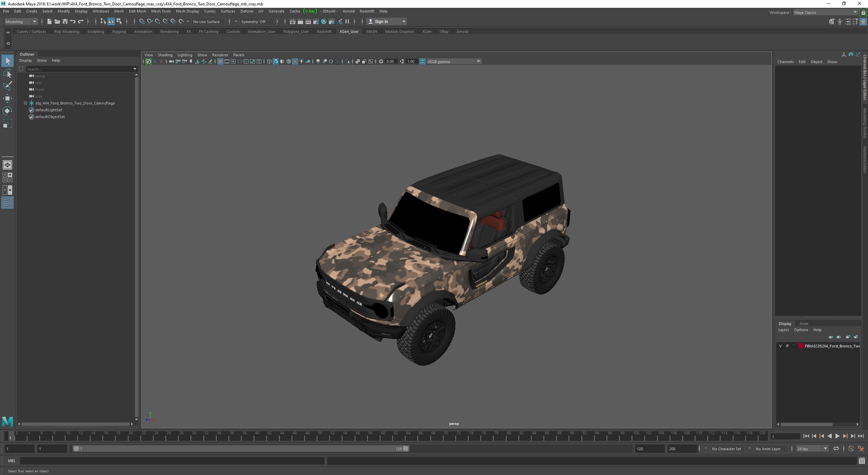Viewport: 868px width, 475px height.
Task: Open the 24 fps frame rate dropdown
Action: (812, 449)
